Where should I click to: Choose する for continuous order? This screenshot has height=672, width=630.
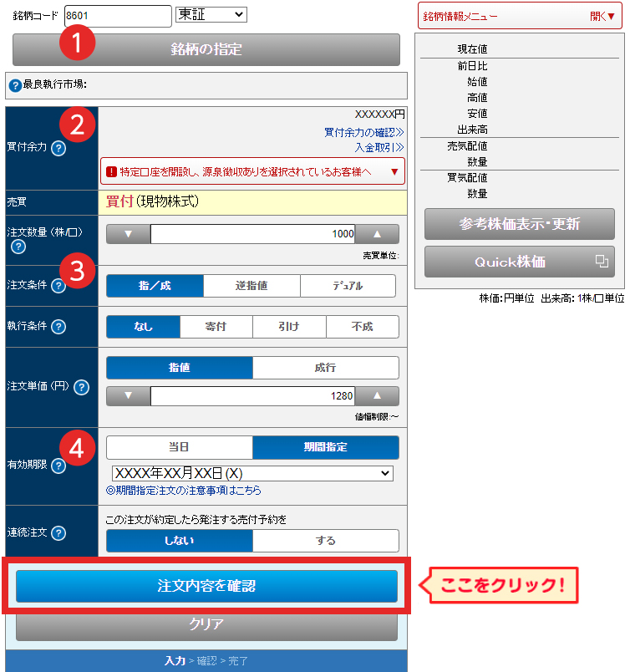(326, 541)
